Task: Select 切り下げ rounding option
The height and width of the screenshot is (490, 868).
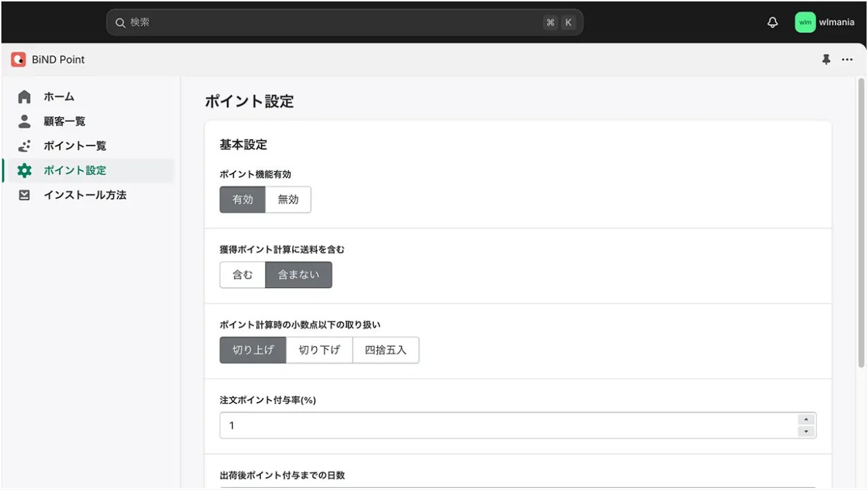Action: [320, 350]
